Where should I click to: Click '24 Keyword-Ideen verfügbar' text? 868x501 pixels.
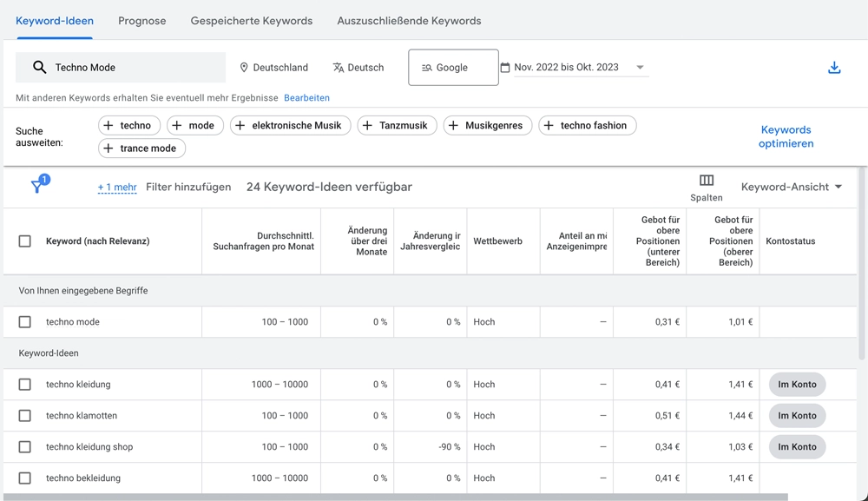pyautogui.click(x=329, y=187)
